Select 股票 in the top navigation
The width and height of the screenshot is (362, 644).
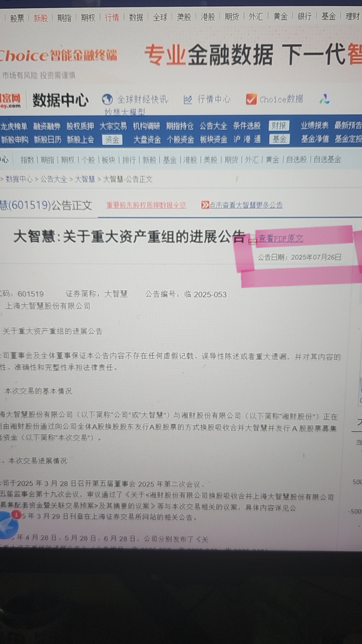(17, 18)
